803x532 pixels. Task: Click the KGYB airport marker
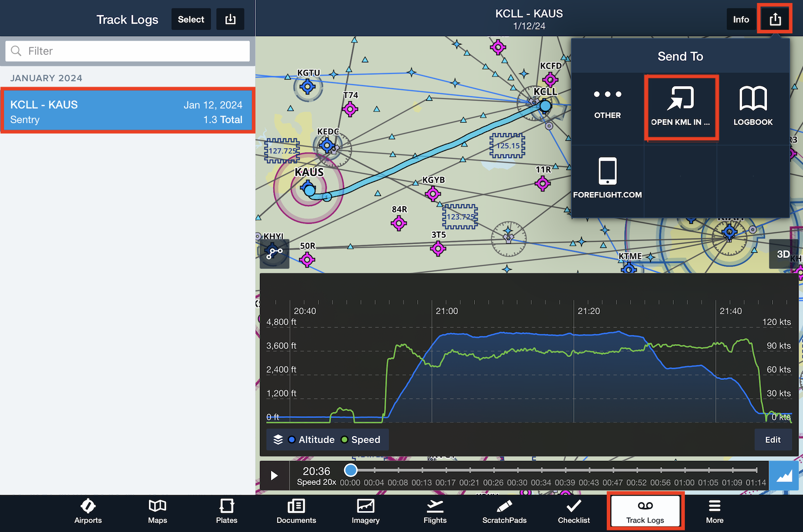pos(432,194)
